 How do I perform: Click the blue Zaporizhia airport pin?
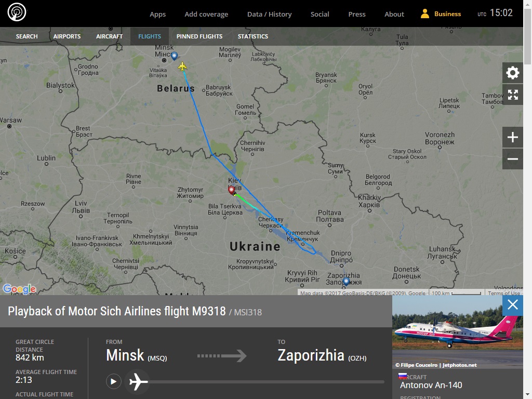(x=346, y=282)
